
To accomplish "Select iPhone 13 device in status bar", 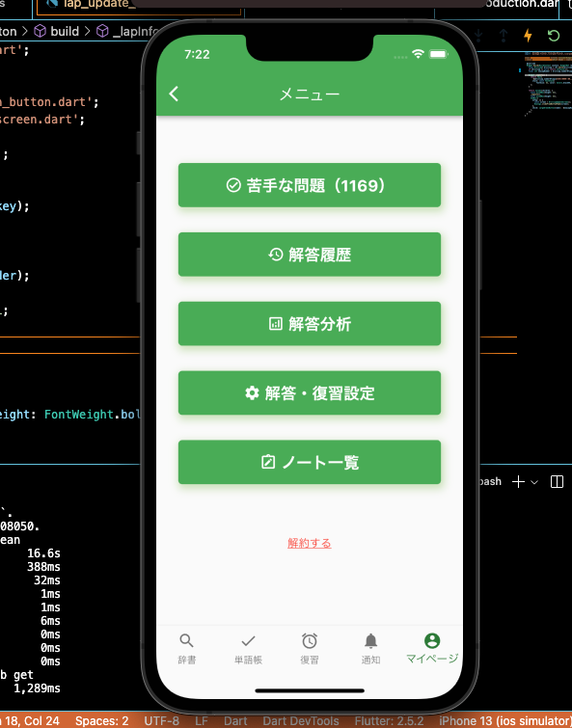I will tap(505, 721).
